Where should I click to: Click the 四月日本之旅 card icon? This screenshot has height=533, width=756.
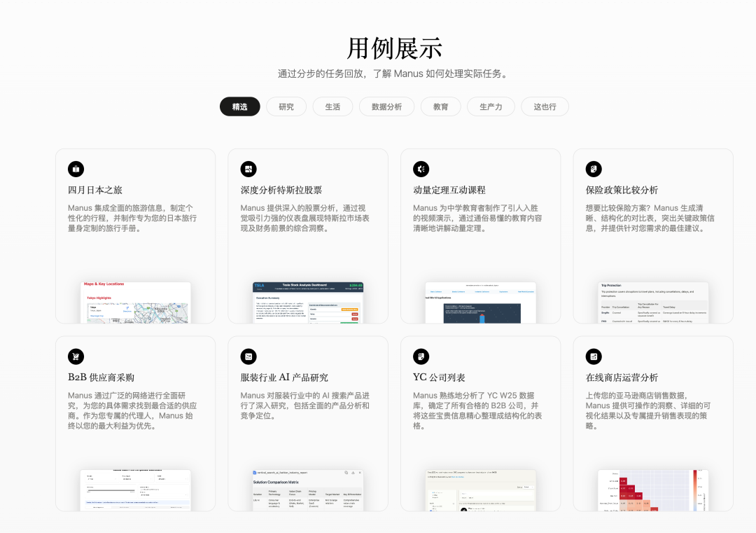point(76,169)
